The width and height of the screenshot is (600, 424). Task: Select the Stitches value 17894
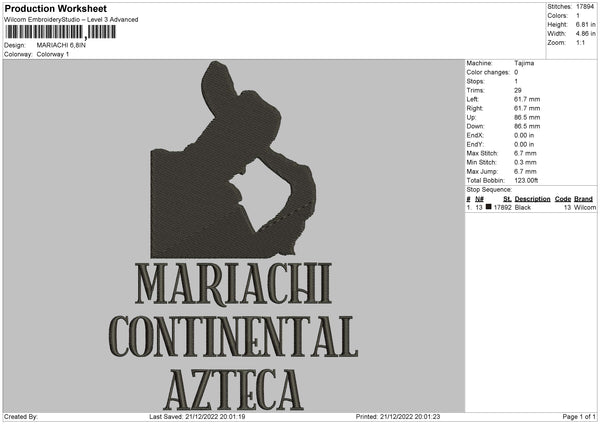click(585, 7)
